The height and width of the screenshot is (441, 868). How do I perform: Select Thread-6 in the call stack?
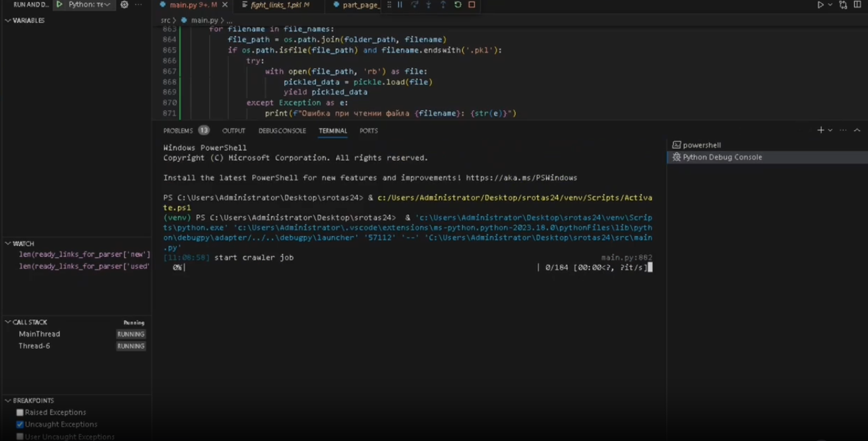34,346
